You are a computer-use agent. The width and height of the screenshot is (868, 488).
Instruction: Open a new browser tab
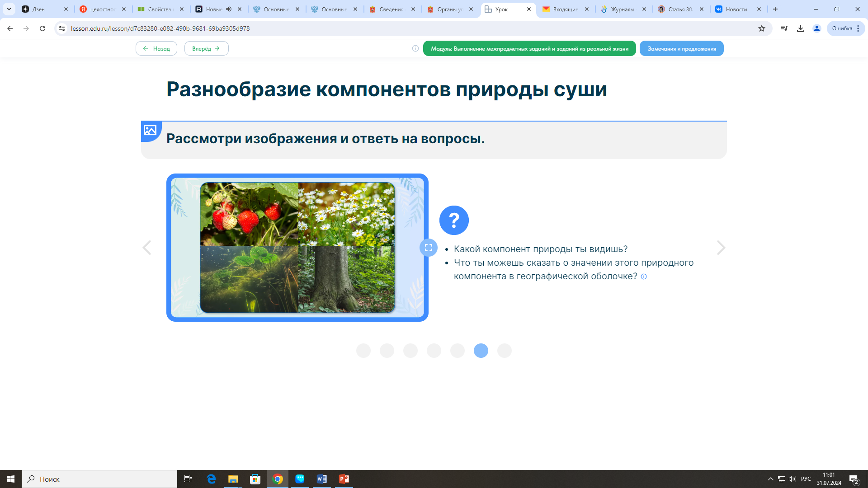point(775,9)
